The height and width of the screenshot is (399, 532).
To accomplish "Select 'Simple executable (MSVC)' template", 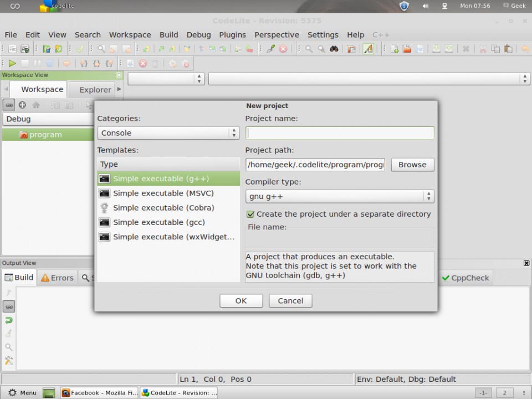I will pos(168,193).
